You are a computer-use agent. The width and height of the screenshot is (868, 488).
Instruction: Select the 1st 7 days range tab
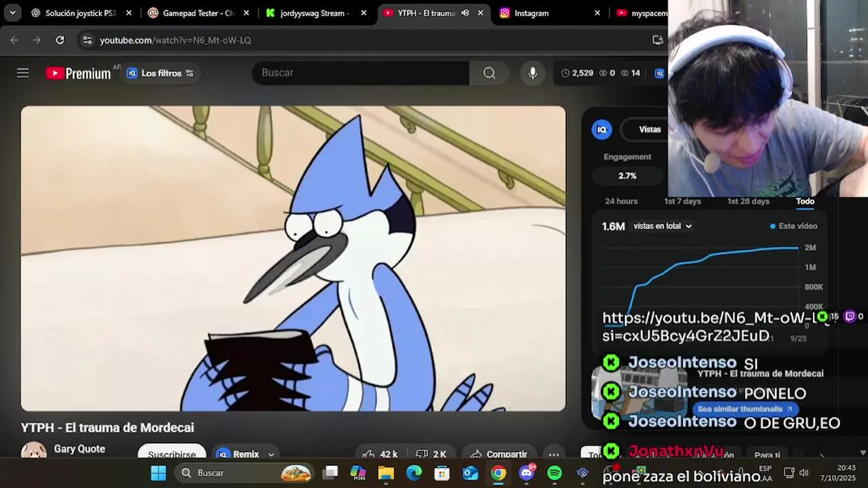[682, 201]
